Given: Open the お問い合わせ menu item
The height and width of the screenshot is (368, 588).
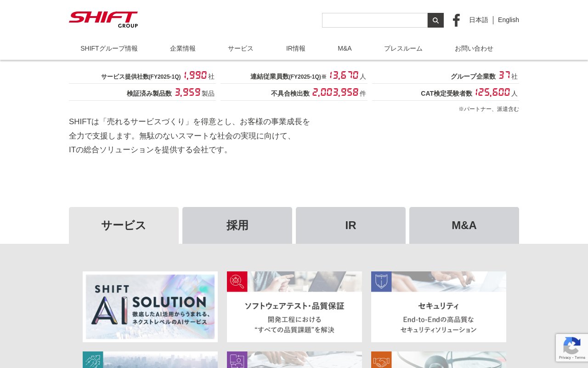Looking at the screenshot, I should pyautogui.click(x=474, y=48).
